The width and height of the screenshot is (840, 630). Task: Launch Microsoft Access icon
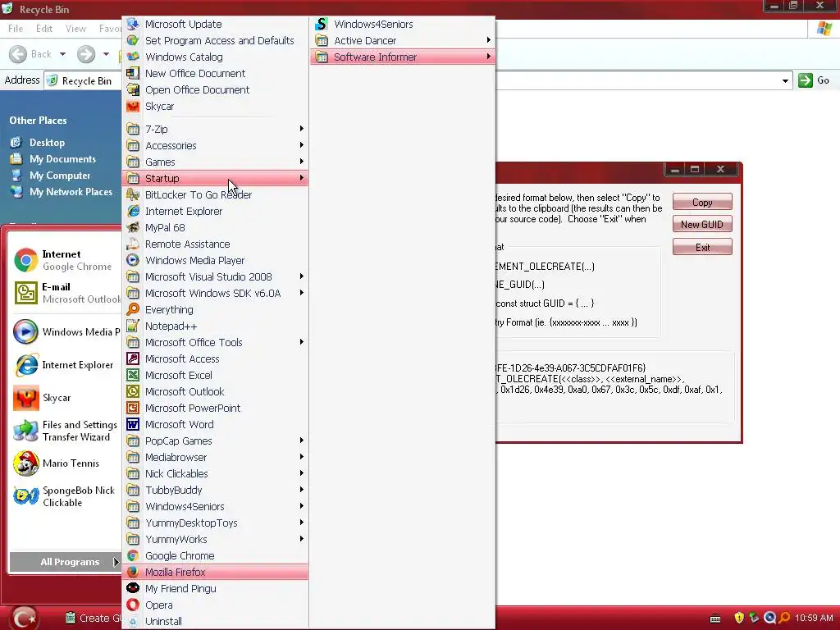pos(133,359)
